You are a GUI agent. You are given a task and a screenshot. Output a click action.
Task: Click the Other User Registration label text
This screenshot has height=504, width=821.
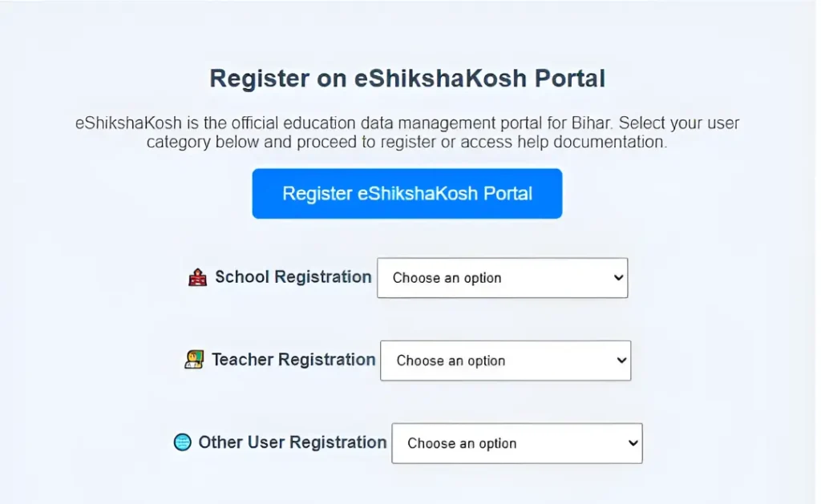point(293,442)
